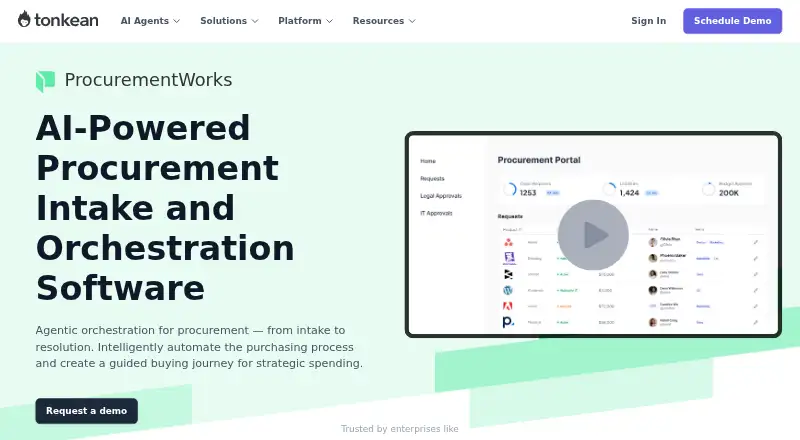This screenshot has width=800, height=440.
Task: Click the 200K stat value
Action: 729,193
